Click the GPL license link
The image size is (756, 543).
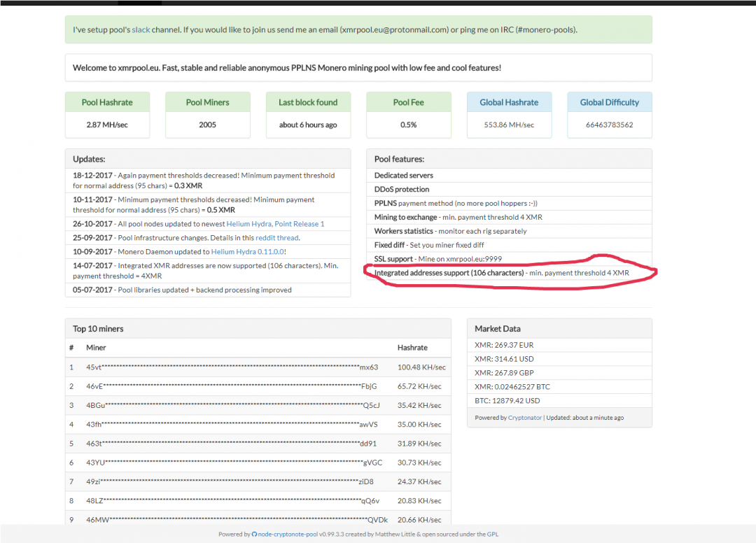(492, 534)
